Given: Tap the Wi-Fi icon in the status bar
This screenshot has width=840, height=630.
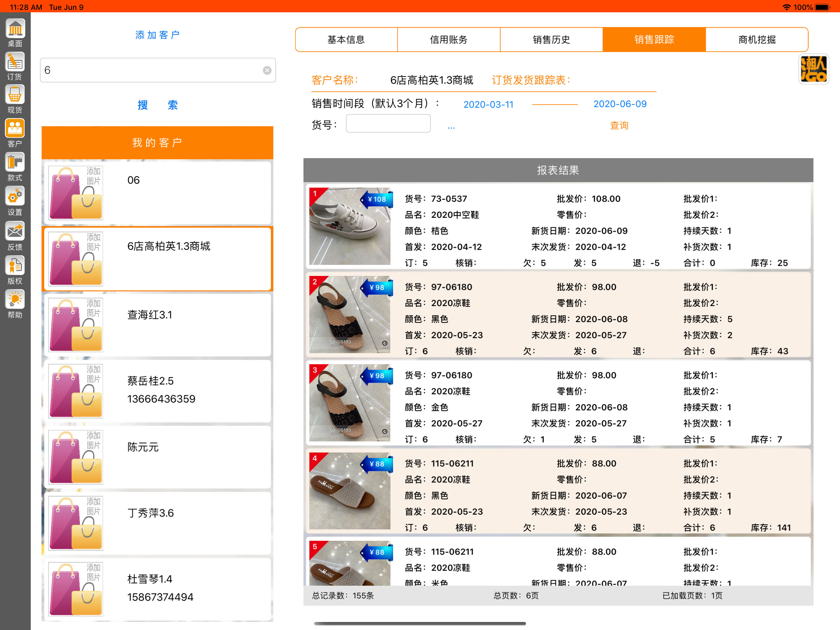Looking at the screenshot, I should pyautogui.click(x=787, y=7).
